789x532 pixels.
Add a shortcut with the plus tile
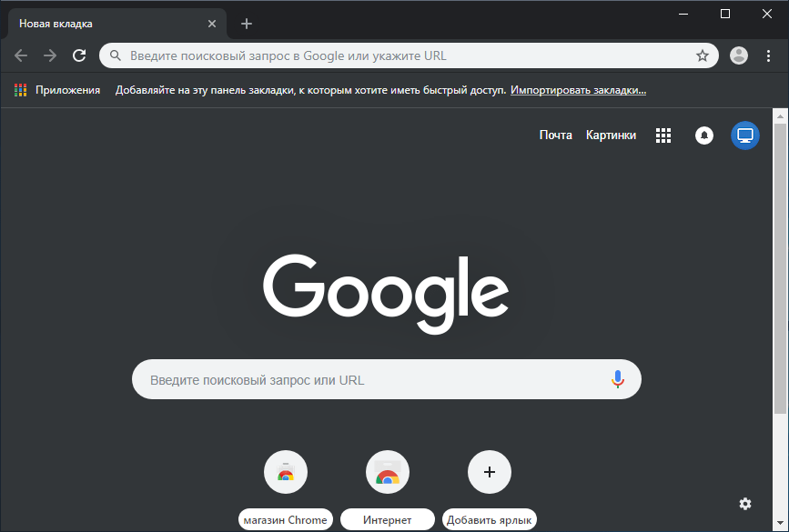point(489,472)
